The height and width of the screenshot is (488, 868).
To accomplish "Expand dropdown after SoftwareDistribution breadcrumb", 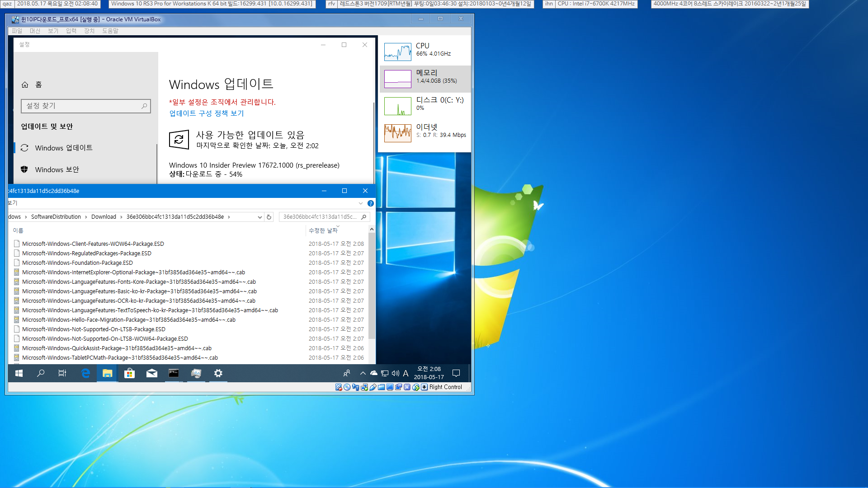I will 86,217.
